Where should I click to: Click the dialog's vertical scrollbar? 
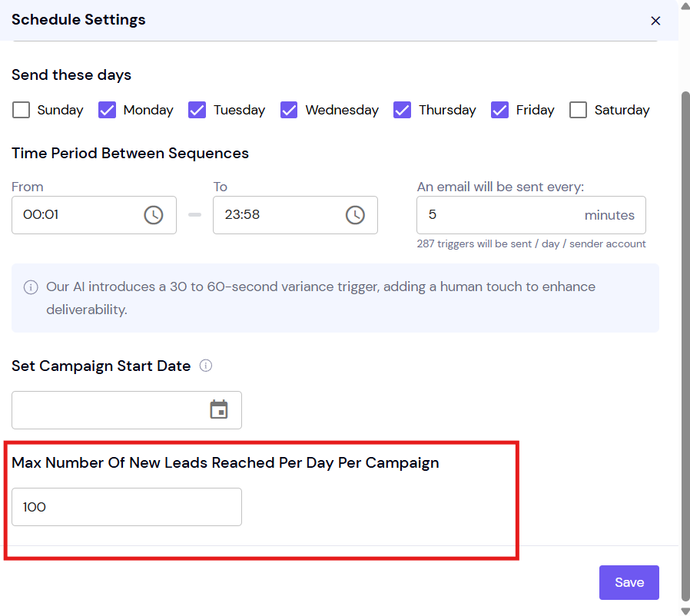pos(685,348)
